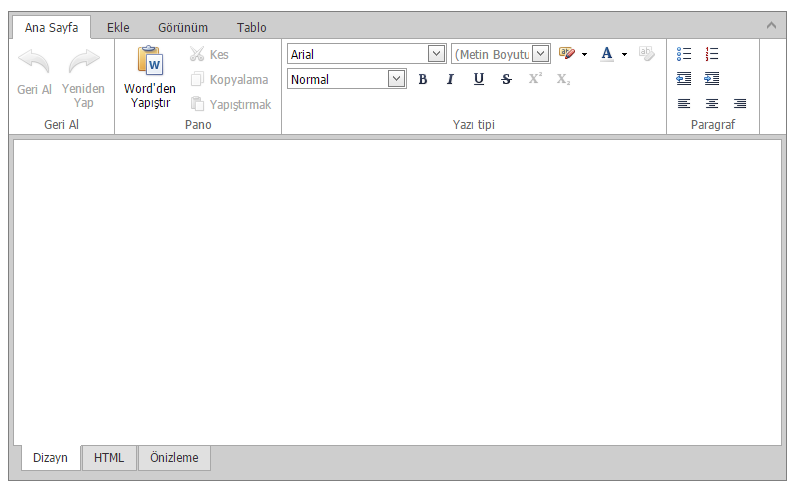
Task: Open the font color picker arrow
Action: click(x=624, y=54)
